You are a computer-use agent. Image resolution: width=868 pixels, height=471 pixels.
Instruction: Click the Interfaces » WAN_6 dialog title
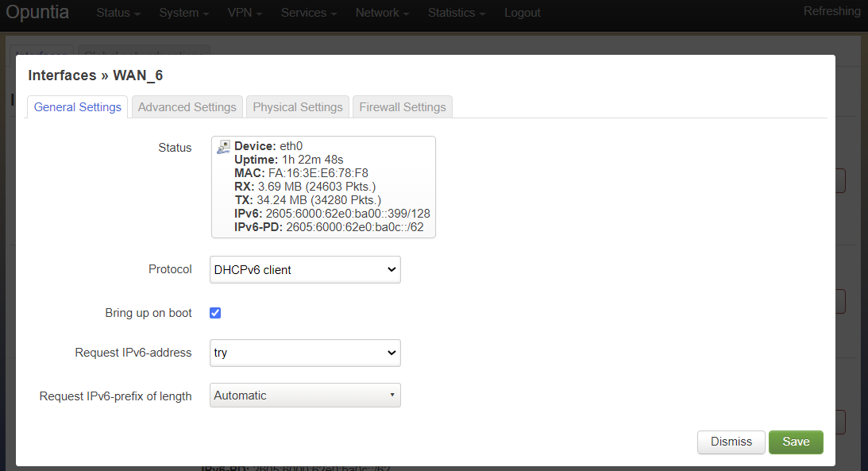pyautogui.click(x=95, y=75)
